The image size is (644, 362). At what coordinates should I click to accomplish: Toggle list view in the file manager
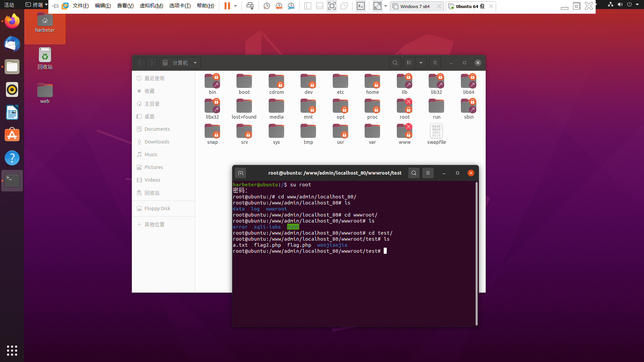[409, 63]
